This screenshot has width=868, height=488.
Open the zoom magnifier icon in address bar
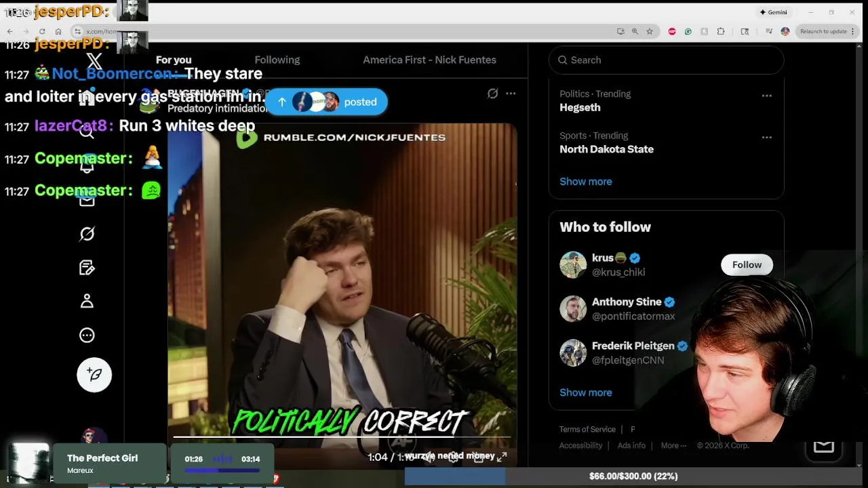click(x=635, y=31)
